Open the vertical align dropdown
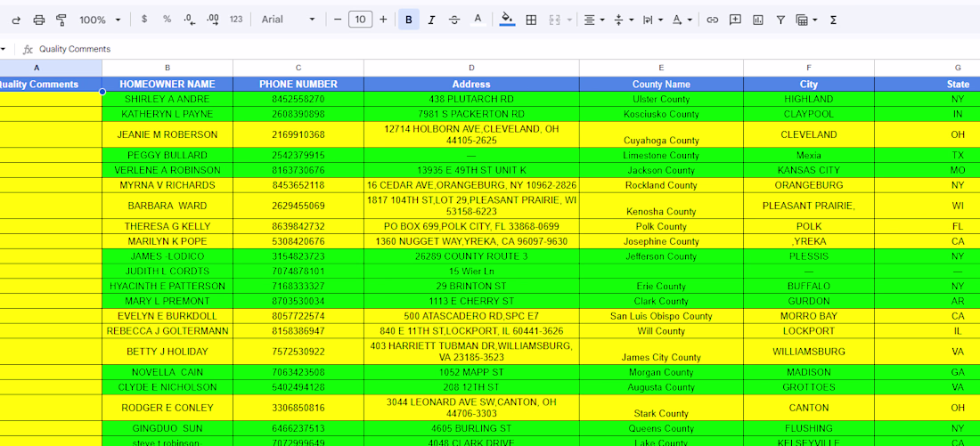Screen dimensions: 980x446 pos(623,20)
